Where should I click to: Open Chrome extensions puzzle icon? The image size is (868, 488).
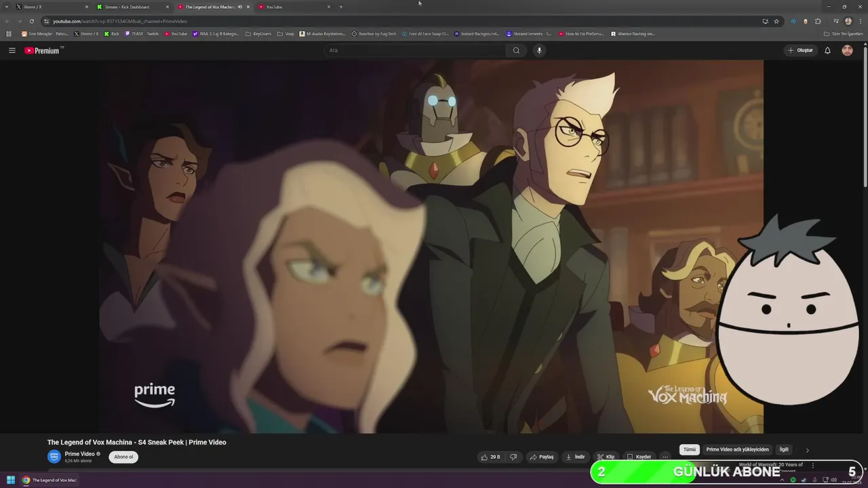tap(818, 21)
